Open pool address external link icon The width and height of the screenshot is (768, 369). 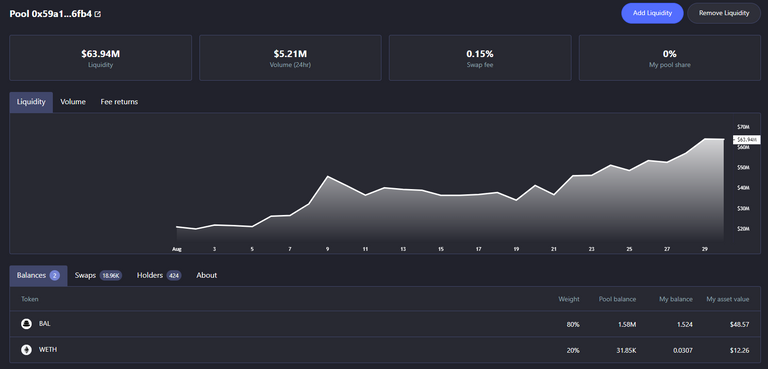click(97, 14)
